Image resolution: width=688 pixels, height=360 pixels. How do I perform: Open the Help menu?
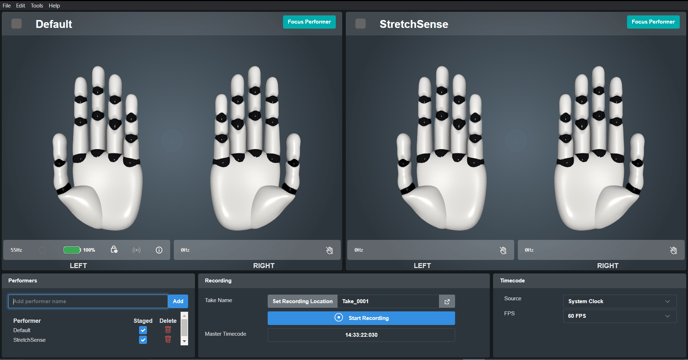[54, 6]
